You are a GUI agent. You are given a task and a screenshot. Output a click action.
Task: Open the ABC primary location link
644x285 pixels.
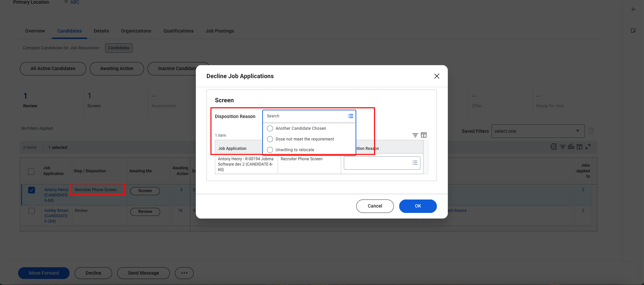click(x=75, y=2)
